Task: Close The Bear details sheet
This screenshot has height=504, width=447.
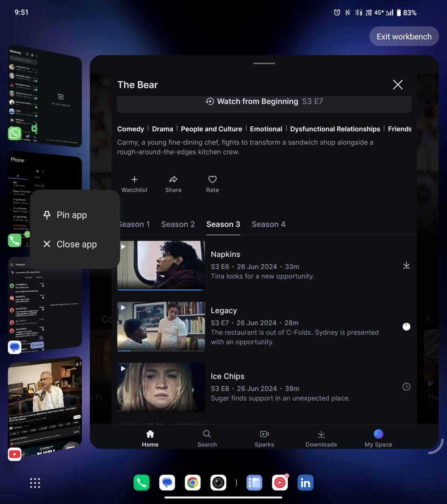Action: click(x=398, y=85)
